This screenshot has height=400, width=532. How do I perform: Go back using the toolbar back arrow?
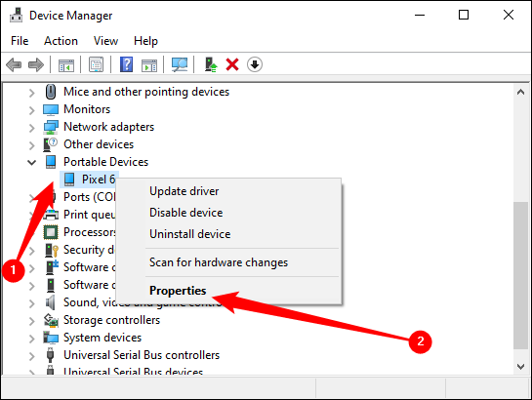pos(14,64)
